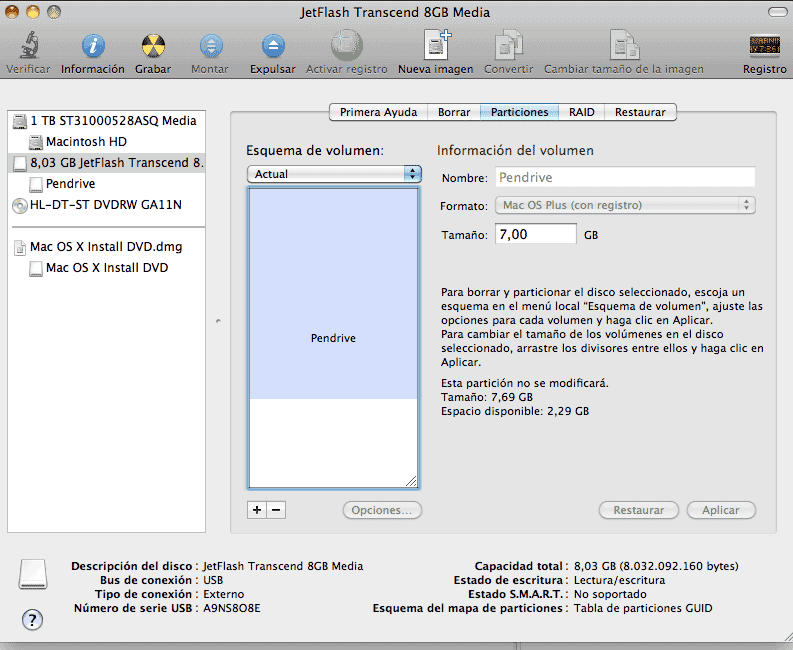Screen dimensions: 793x650
Task: Click the partition resize handle corner
Action: pos(412,481)
